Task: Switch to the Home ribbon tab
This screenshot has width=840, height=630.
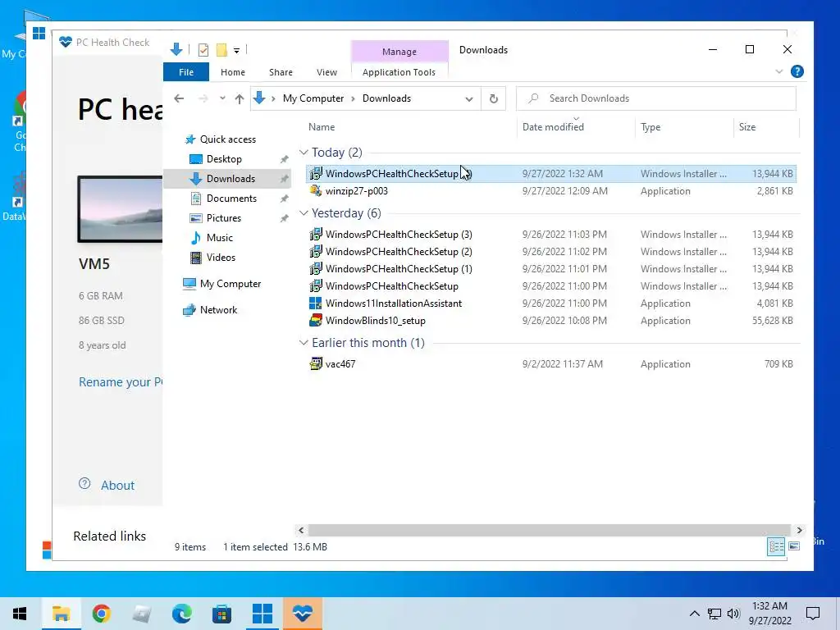Action: pyautogui.click(x=232, y=72)
